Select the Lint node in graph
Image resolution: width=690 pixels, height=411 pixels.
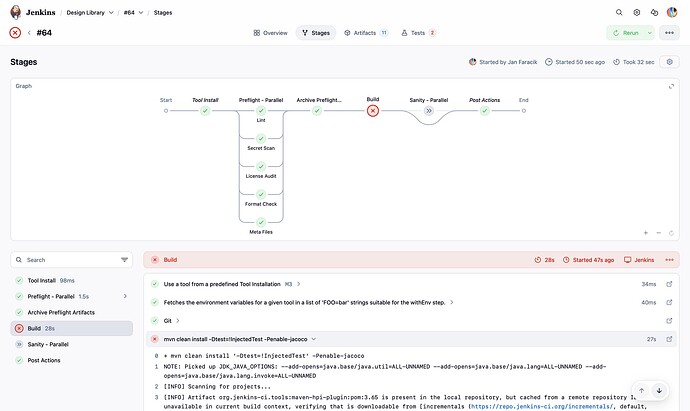pyautogui.click(x=261, y=111)
